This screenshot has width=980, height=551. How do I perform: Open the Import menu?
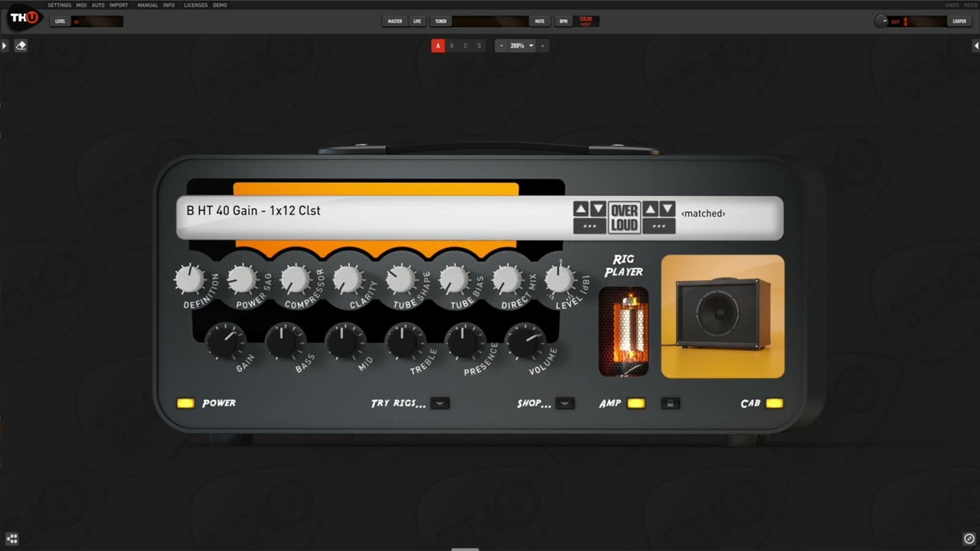pos(119,5)
